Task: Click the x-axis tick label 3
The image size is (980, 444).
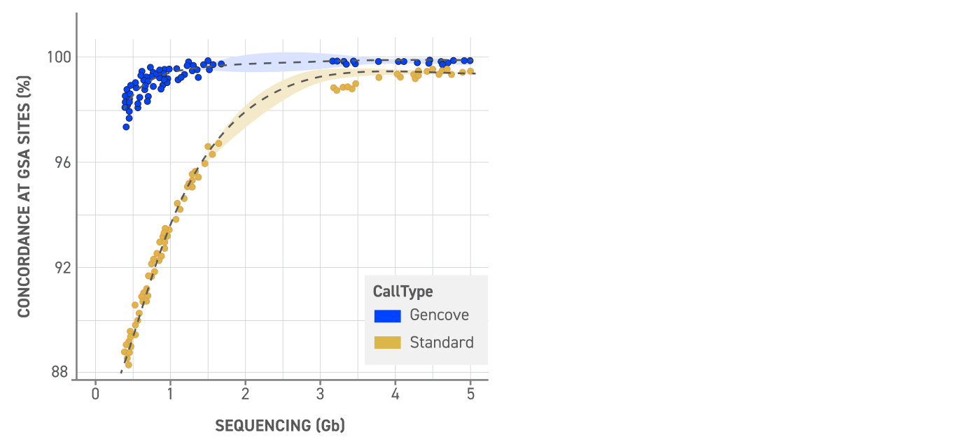Action: pyautogui.click(x=320, y=394)
